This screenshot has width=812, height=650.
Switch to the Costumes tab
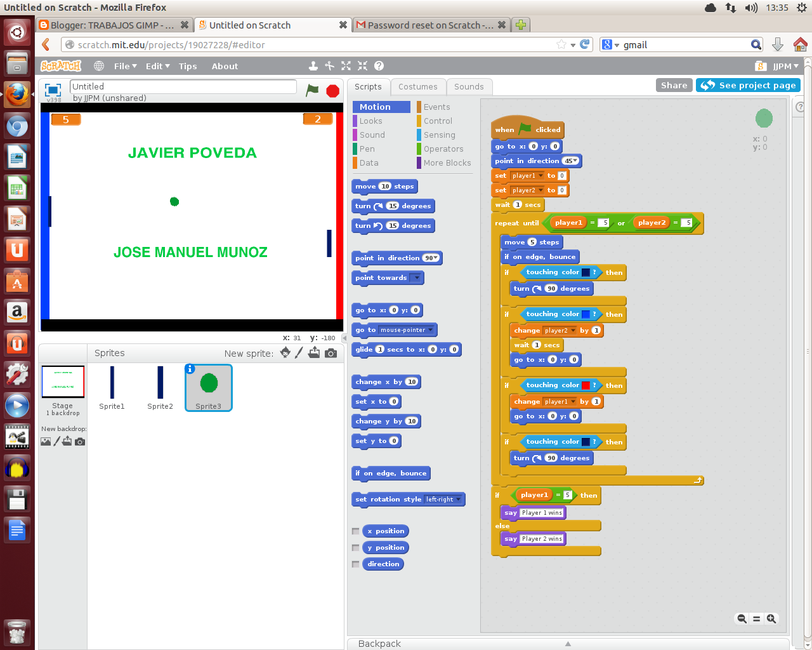[x=418, y=86]
